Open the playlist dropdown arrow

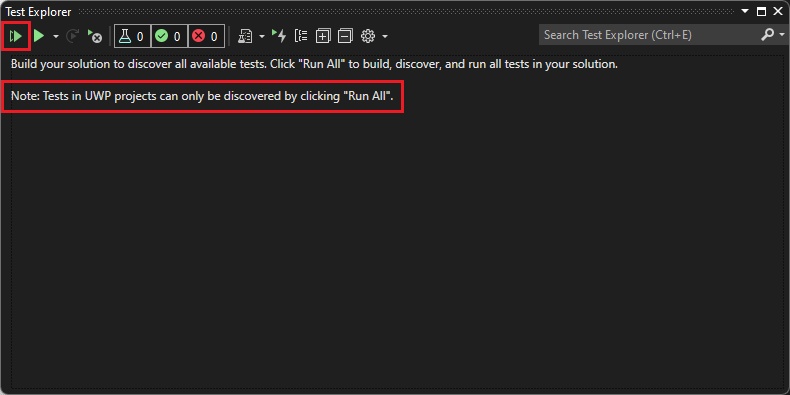(262, 36)
